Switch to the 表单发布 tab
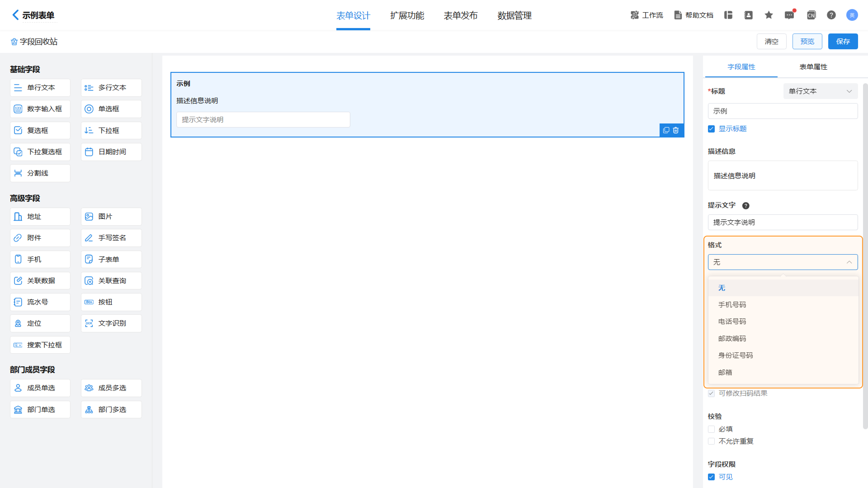The height and width of the screenshot is (488, 868). tap(461, 16)
